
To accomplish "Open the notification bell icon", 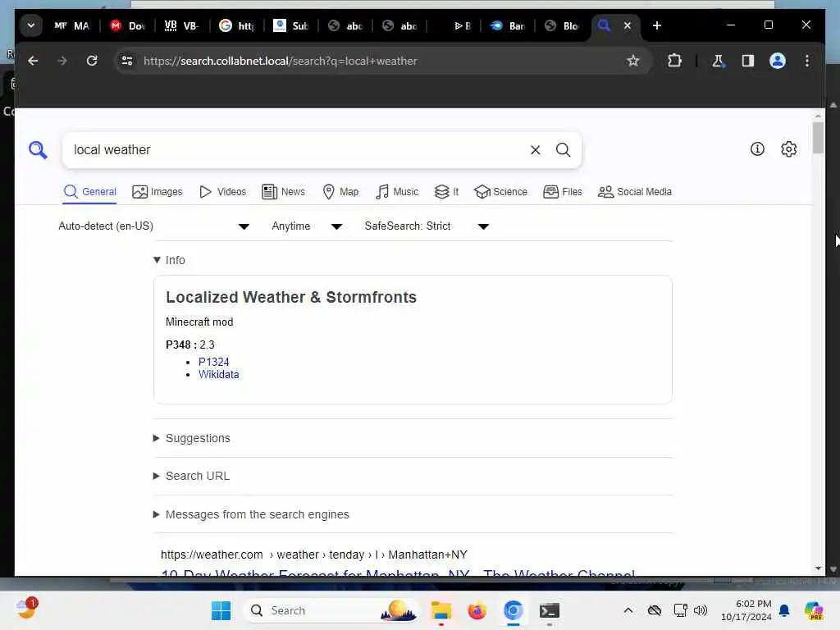I will tap(784, 610).
